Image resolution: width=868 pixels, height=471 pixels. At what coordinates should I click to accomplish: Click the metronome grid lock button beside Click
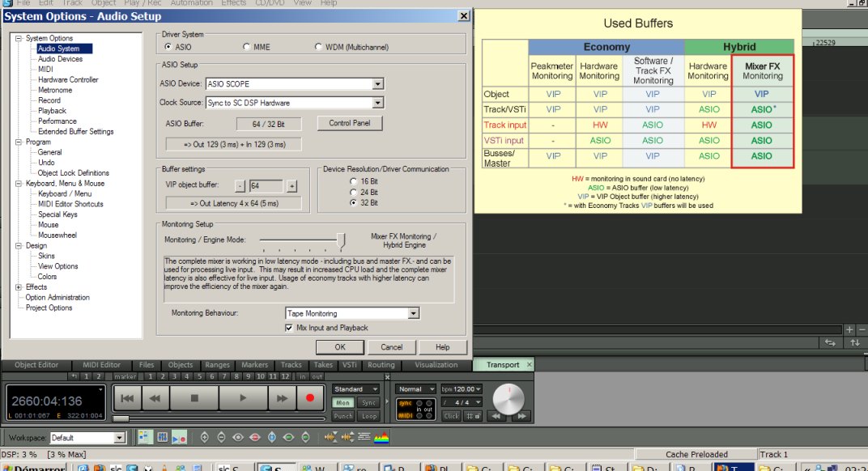pos(473,416)
